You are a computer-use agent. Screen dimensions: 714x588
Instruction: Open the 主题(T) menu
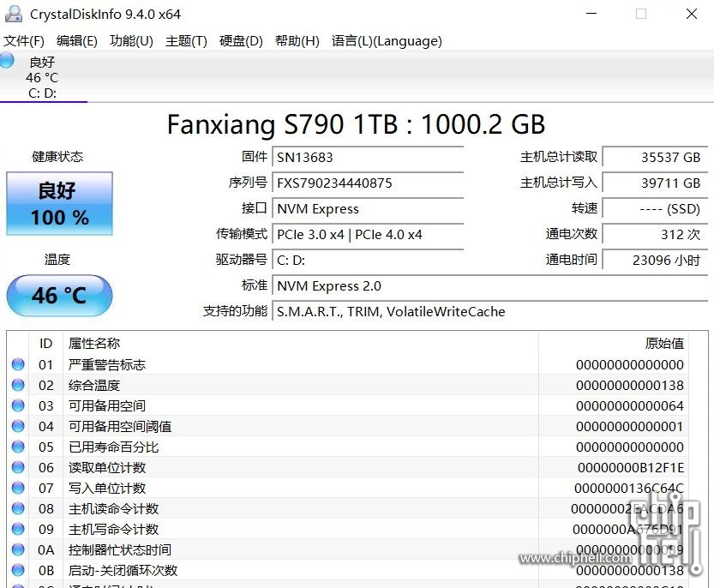point(186,41)
